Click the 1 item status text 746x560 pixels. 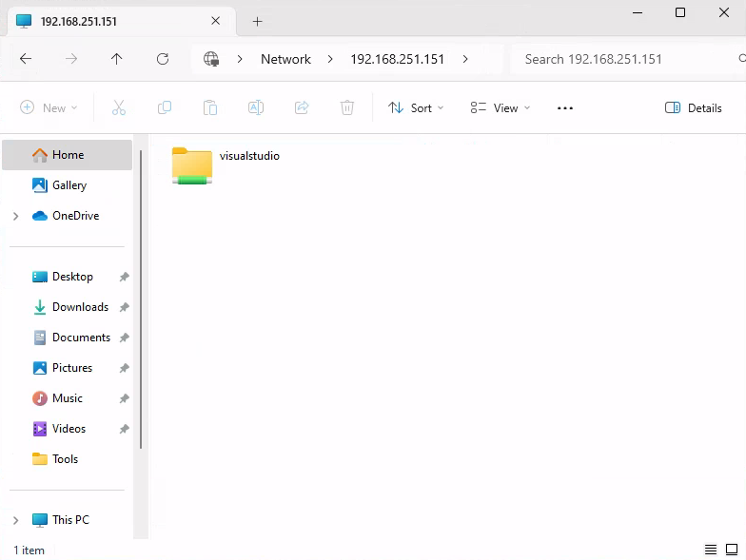[29, 550]
